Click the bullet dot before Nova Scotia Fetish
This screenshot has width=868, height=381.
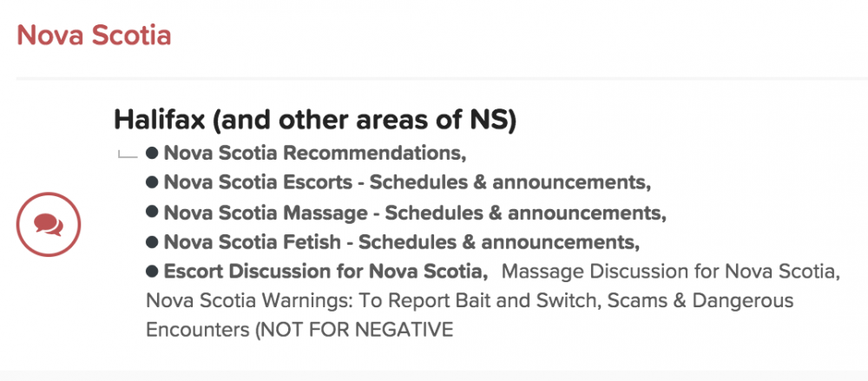152,241
